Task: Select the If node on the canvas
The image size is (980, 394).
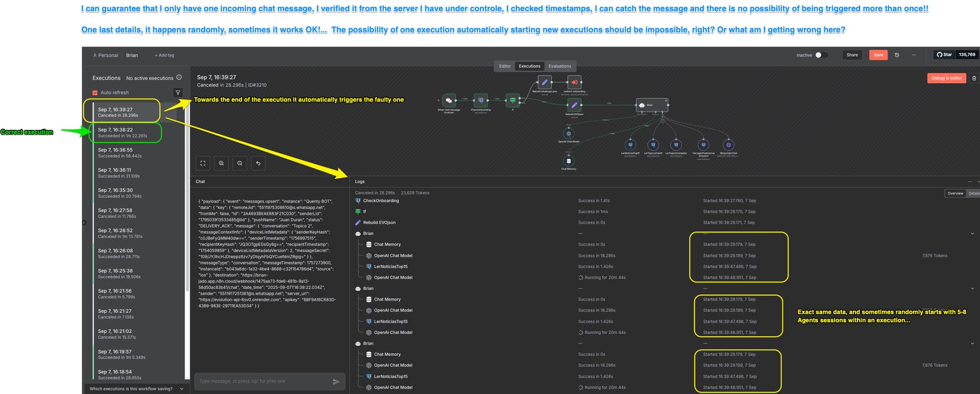Action: click(512, 100)
